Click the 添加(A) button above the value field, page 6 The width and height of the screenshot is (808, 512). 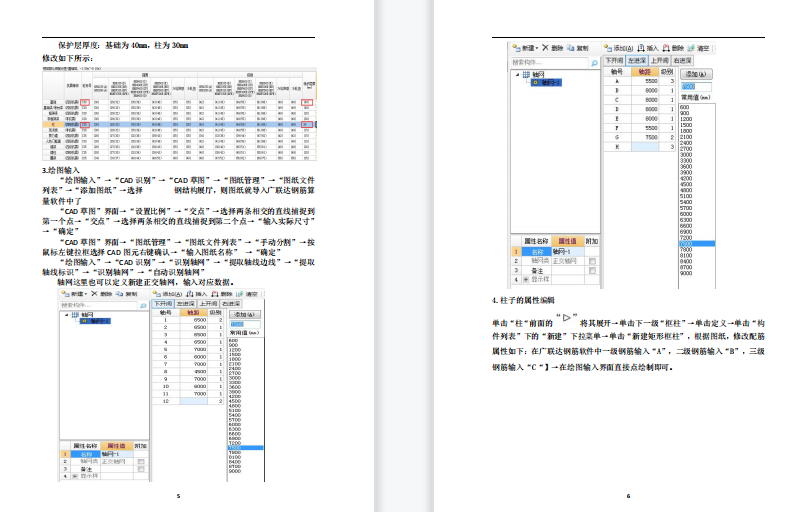[696, 74]
